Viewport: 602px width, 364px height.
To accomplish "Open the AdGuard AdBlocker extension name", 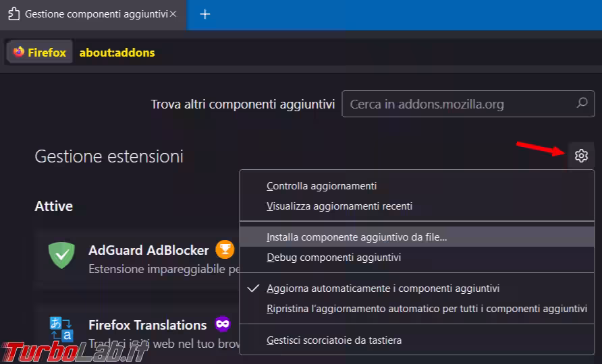I will tap(148, 250).
